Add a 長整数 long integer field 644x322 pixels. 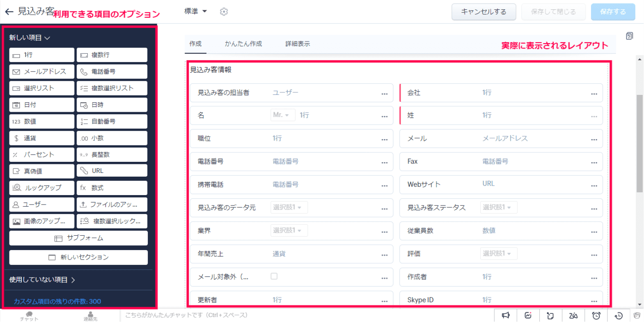112,154
